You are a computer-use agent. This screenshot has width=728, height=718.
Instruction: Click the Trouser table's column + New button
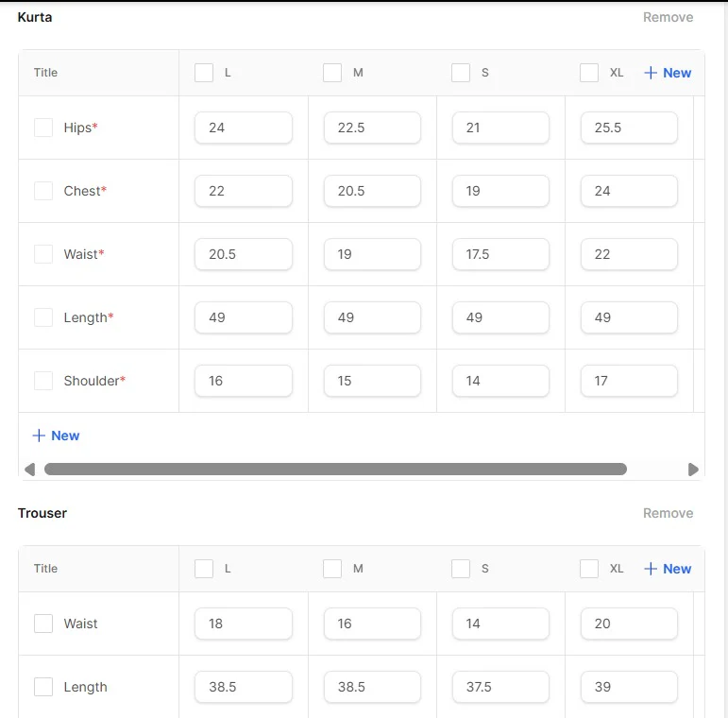(668, 569)
